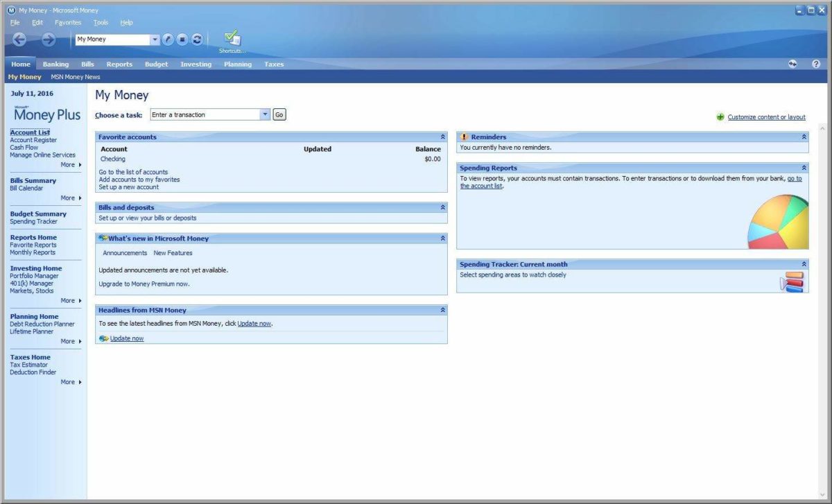This screenshot has height=504, width=832.
Task: Click the Back navigation arrow
Action: [19, 40]
